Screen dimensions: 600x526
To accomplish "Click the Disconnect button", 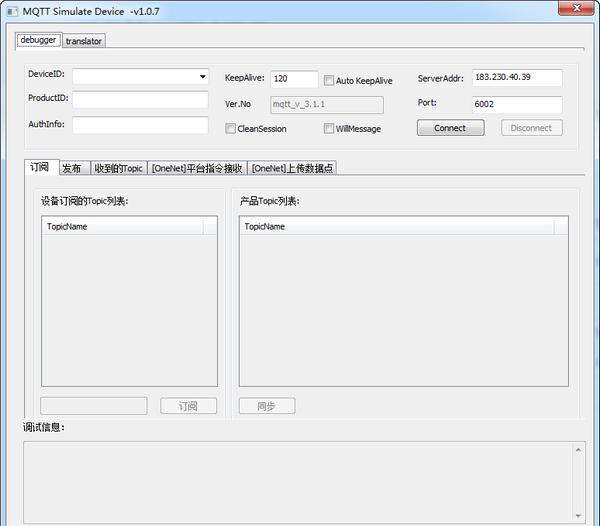I will point(532,128).
